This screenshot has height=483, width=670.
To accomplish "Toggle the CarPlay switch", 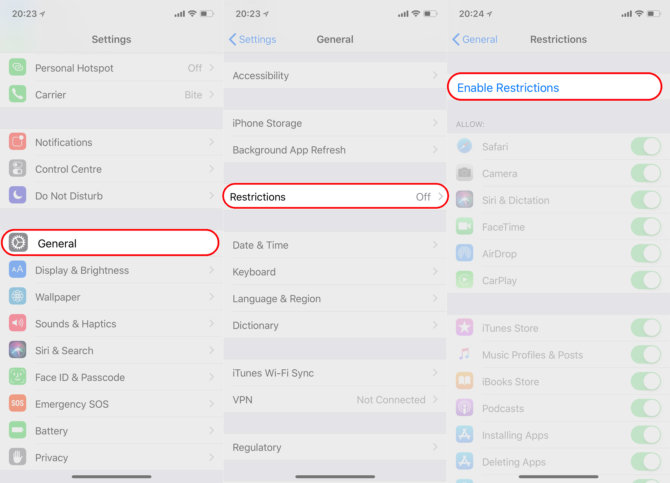I will [646, 280].
